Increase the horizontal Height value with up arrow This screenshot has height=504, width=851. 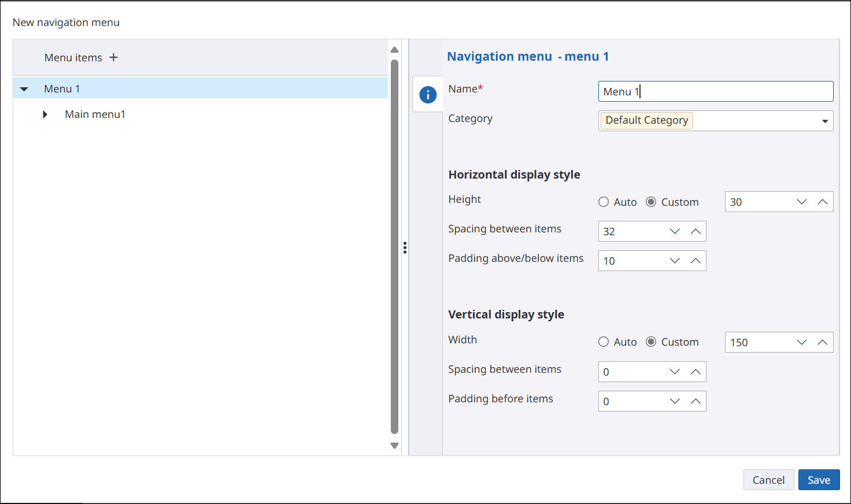[822, 202]
